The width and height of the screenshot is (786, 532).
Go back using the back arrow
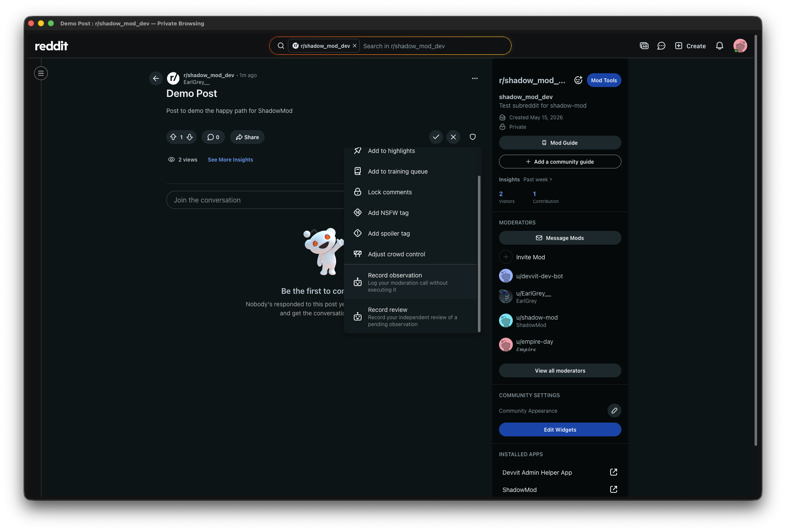(156, 78)
